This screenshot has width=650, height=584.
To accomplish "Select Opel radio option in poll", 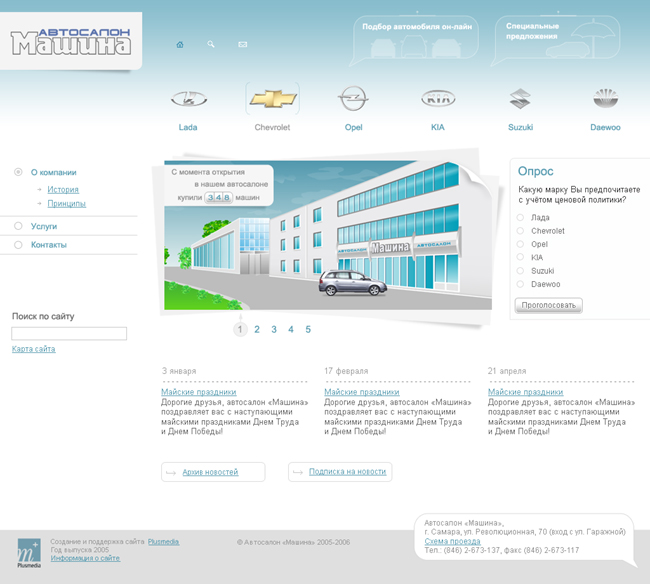I will pyautogui.click(x=520, y=244).
